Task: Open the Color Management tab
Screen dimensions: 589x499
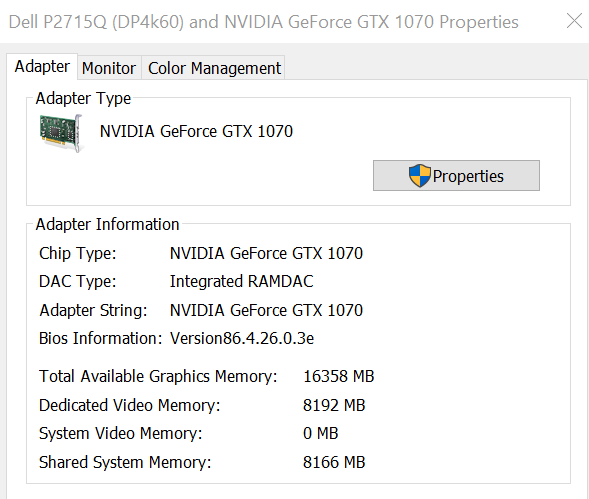Action: click(x=214, y=68)
